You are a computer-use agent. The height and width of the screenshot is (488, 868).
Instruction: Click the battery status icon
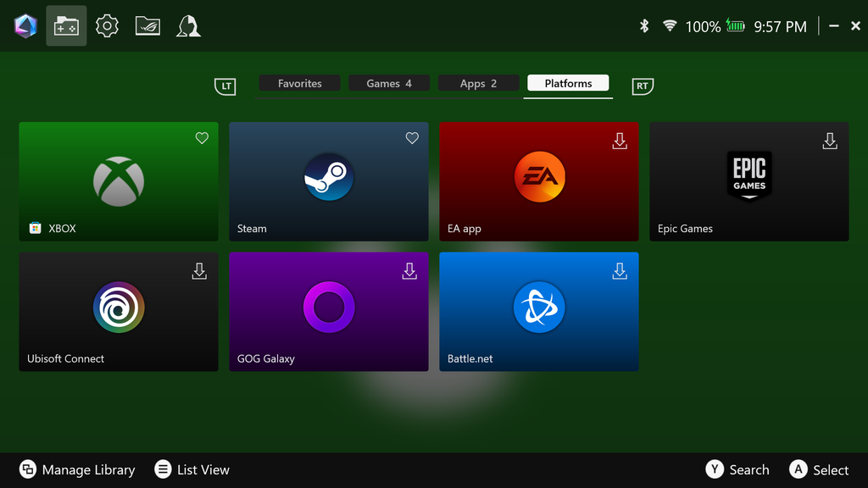[735, 25]
